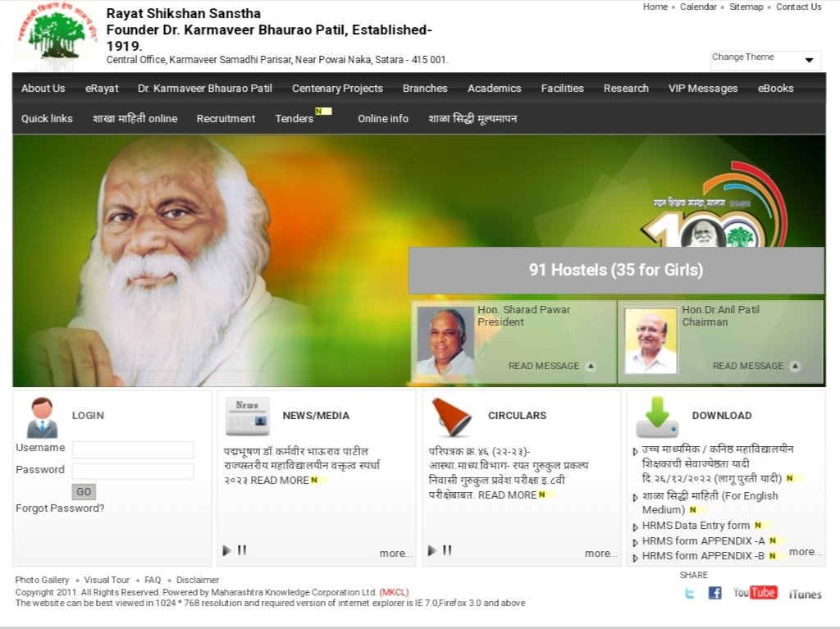Play the News/Media ticker

(x=226, y=551)
